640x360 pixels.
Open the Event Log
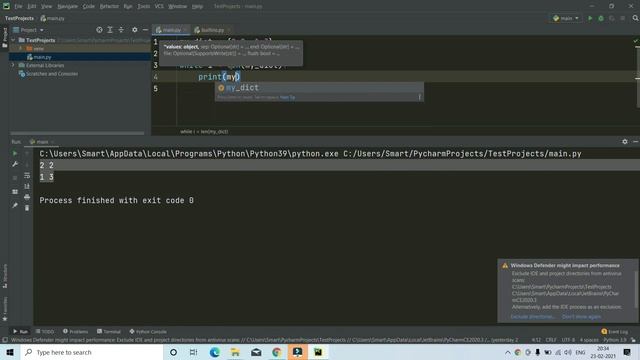click(x=615, y=331)
